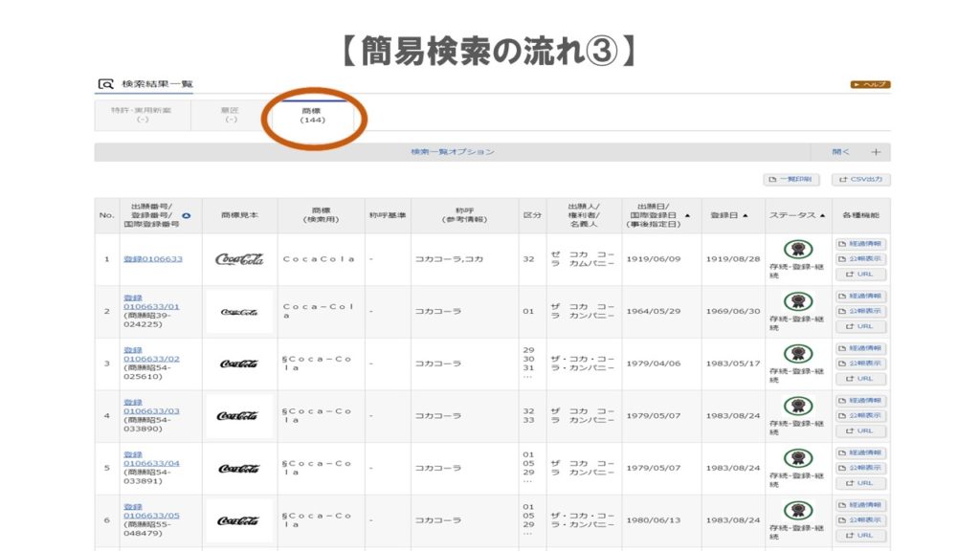
Task: Click 開く to open search list options
Action: [x=840, y=152]
